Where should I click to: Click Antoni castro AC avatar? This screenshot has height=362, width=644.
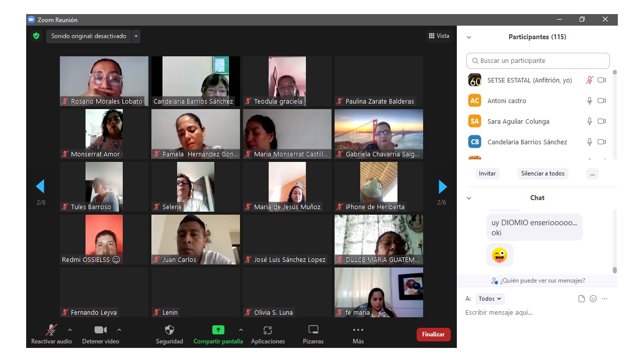474,101
